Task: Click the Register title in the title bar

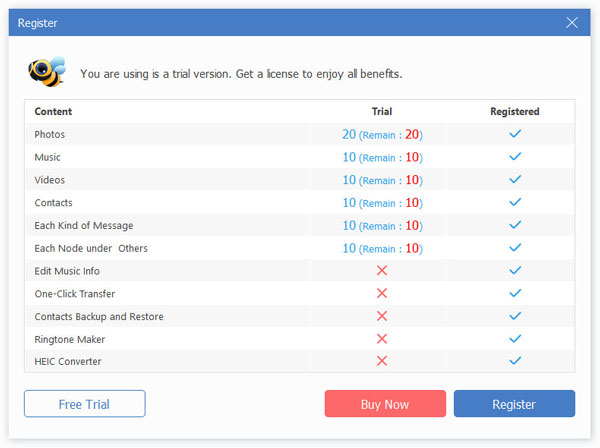Action: [38, 23]
